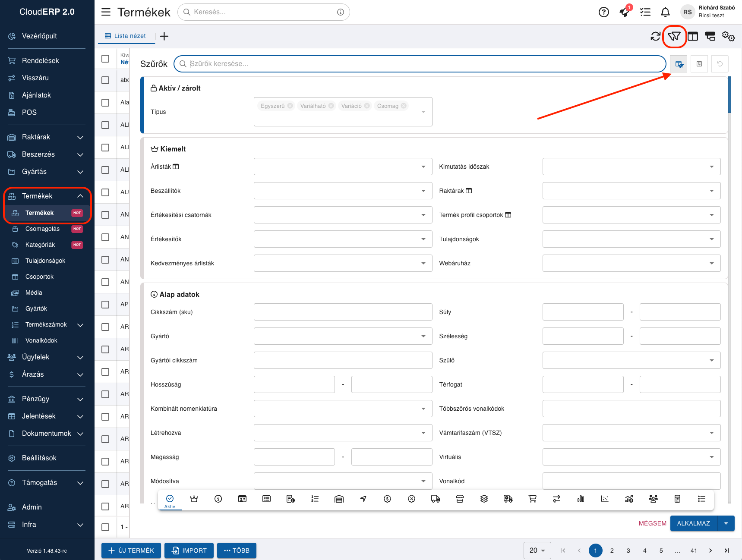
Task: Reset filters with the undo icon
Action: click(720, 64)
